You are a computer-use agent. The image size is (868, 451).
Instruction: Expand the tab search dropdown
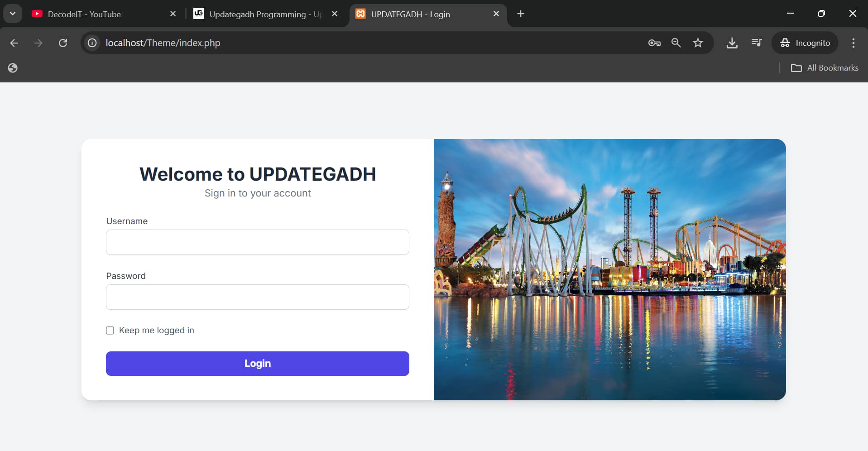pyautogui.click(x=13, y=14)
